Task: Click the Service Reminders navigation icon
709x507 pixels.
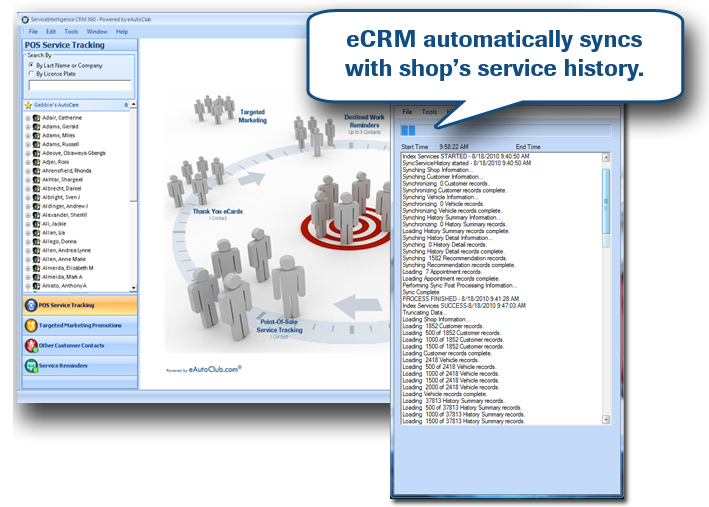Action: 31,365
